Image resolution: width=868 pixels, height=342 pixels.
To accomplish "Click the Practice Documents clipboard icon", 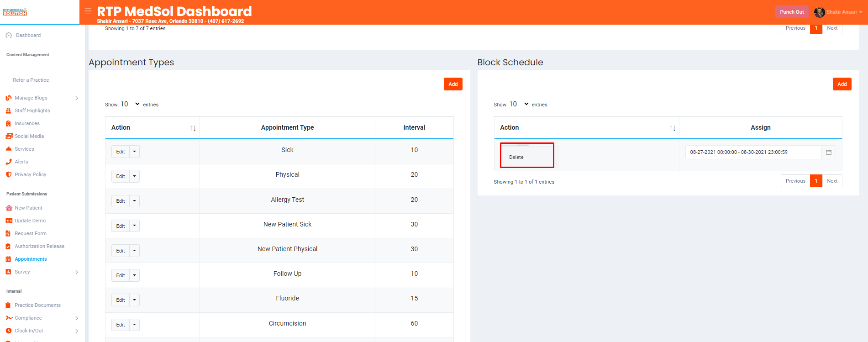I will 8,305.
